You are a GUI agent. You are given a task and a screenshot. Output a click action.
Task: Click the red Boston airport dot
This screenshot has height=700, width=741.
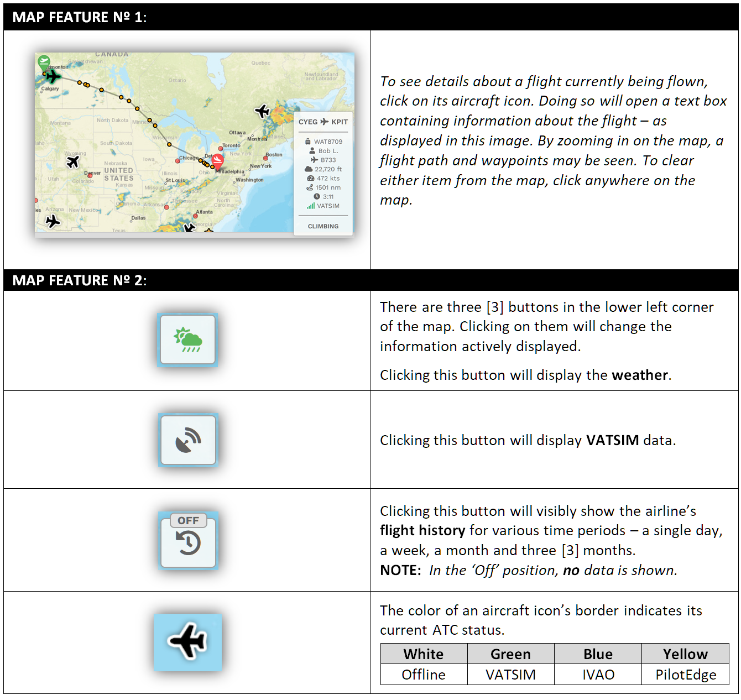coord(265,158)
